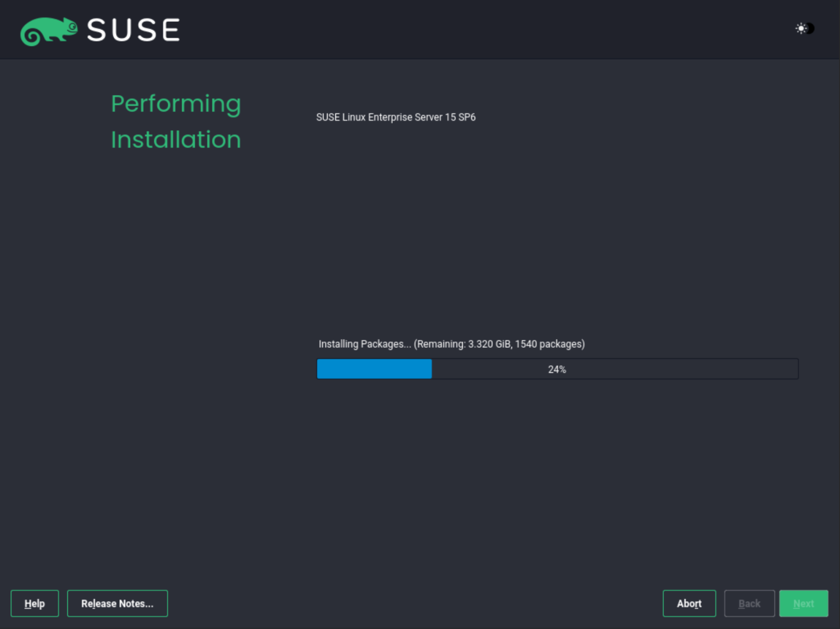Click the Performing Installation heading

click(x=176, y=121)
